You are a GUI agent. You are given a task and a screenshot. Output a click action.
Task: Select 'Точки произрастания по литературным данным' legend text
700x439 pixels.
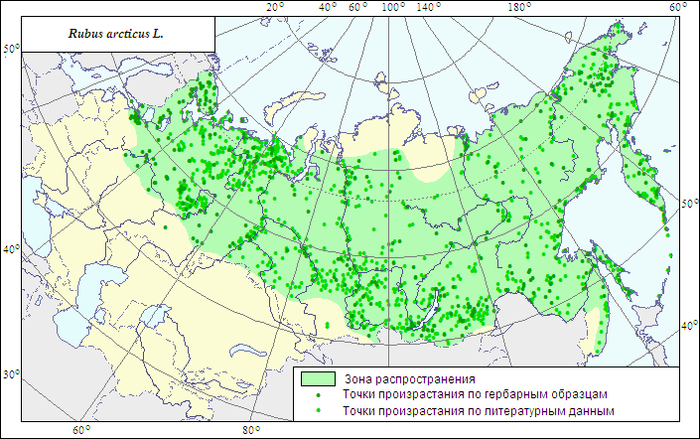click(478, 410)
